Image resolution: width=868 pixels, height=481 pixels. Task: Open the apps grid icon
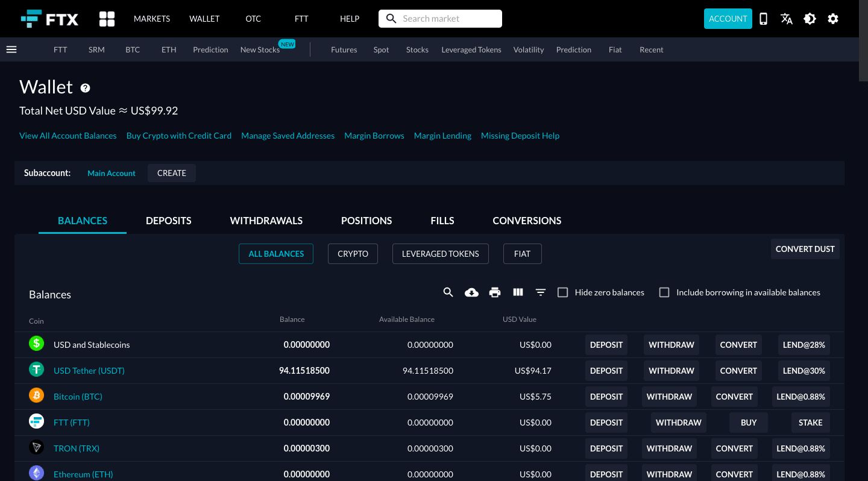click(107, 19)
